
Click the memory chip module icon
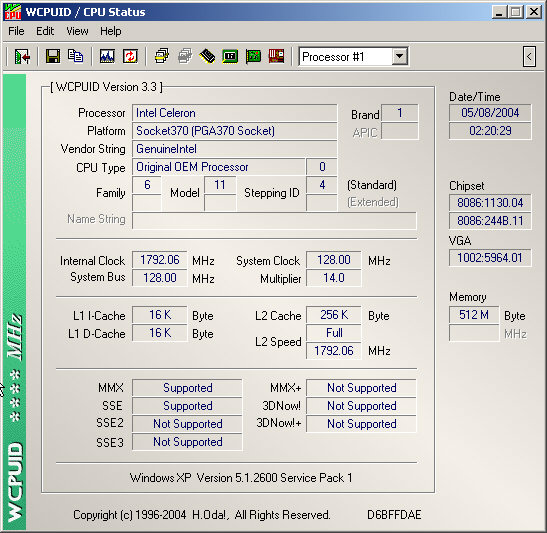207,56
